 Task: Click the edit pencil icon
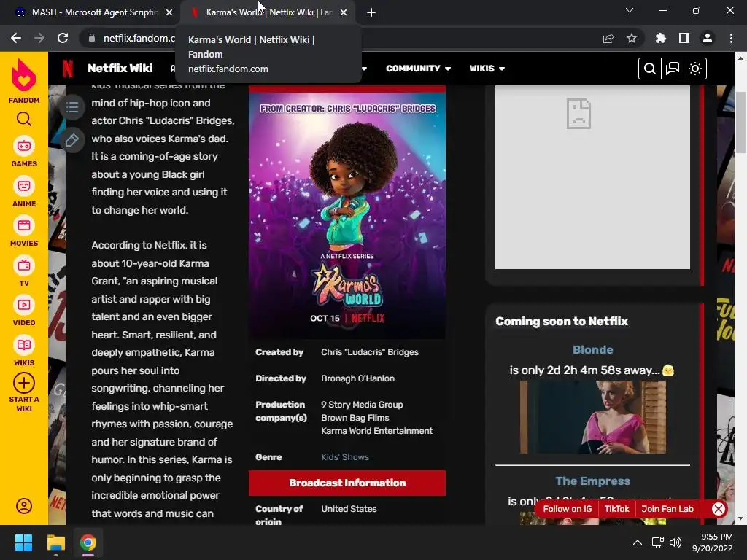pyautogui.click(x=72, y=140)
